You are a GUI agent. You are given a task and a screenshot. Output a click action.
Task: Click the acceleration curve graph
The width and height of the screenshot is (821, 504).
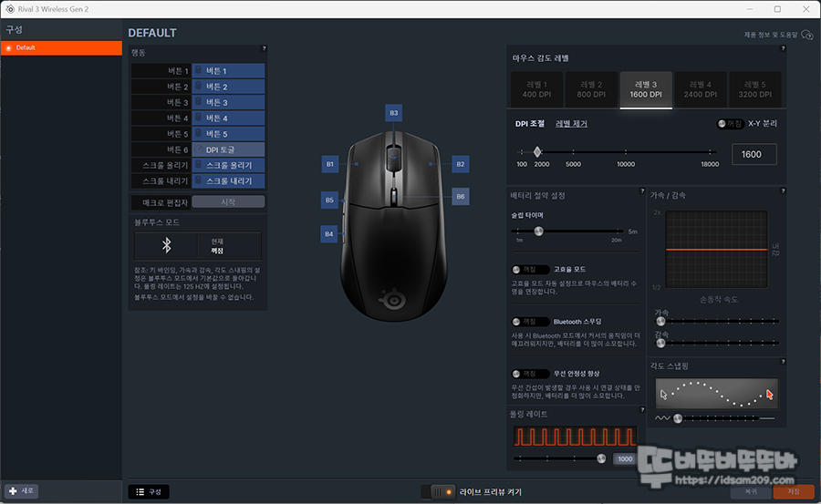(716, 250)
